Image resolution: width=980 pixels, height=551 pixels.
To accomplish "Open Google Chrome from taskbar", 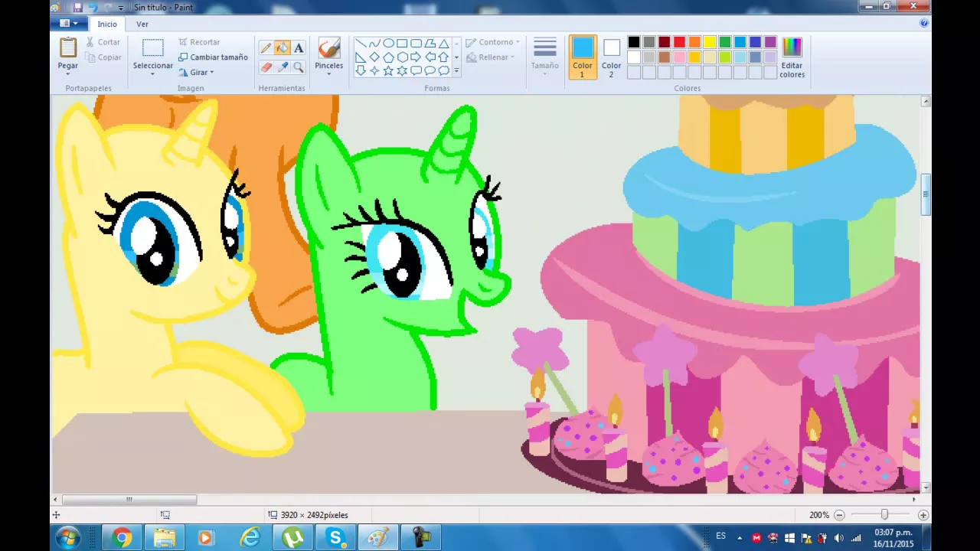I will coord(122,538).
